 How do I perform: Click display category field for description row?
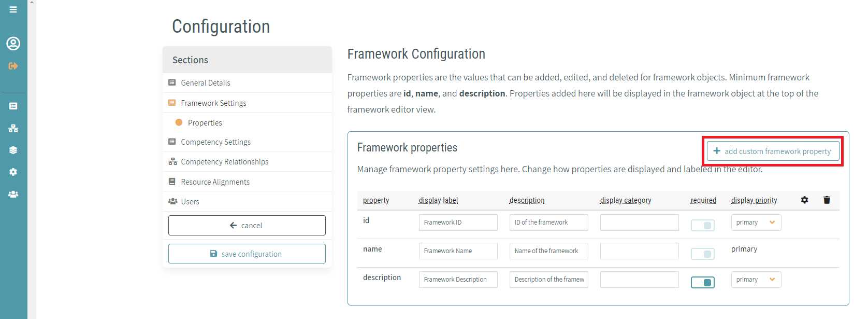pyautogui.click(x=640, y=280)
